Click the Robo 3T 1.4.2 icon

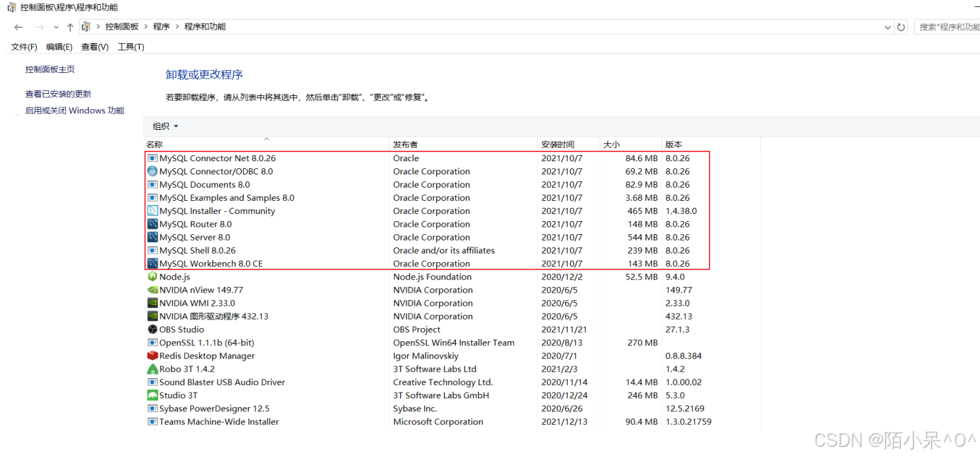pos(153,370)
